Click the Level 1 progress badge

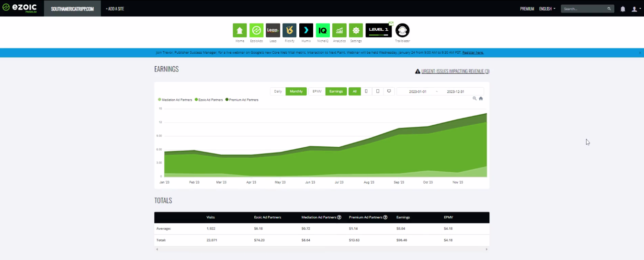pyautogui.click(x=378, y=30)
